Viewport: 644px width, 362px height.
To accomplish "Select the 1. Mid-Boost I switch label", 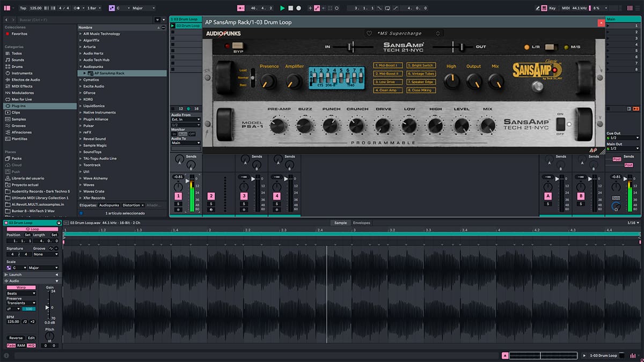I will click(388, 65).
